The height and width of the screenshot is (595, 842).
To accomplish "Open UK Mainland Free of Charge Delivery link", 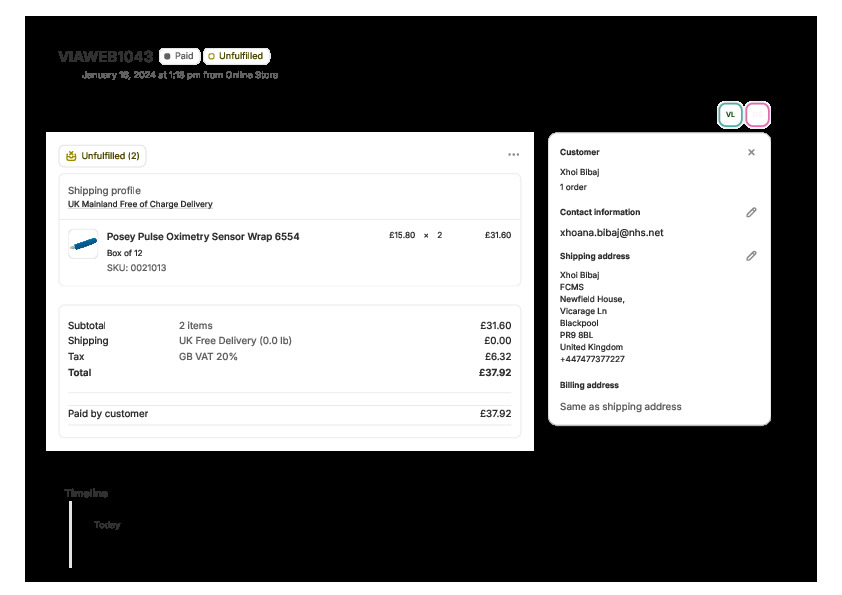I will pos(140,204).
